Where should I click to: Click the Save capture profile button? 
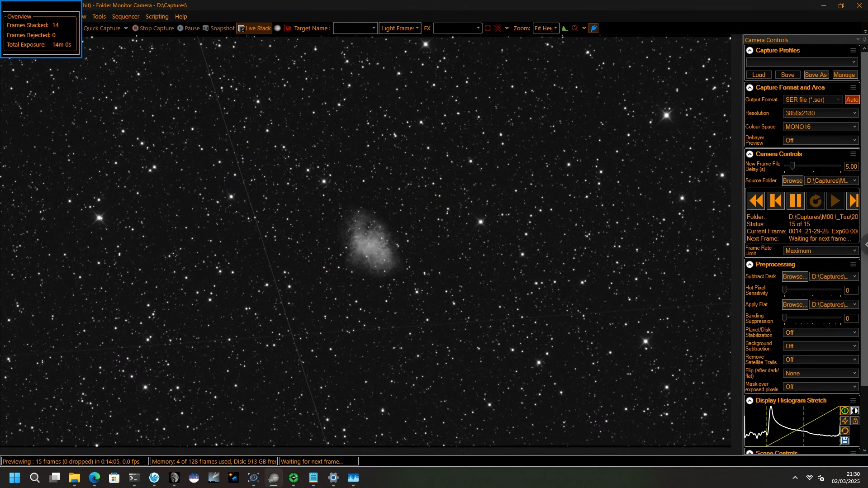pos(787,75)
